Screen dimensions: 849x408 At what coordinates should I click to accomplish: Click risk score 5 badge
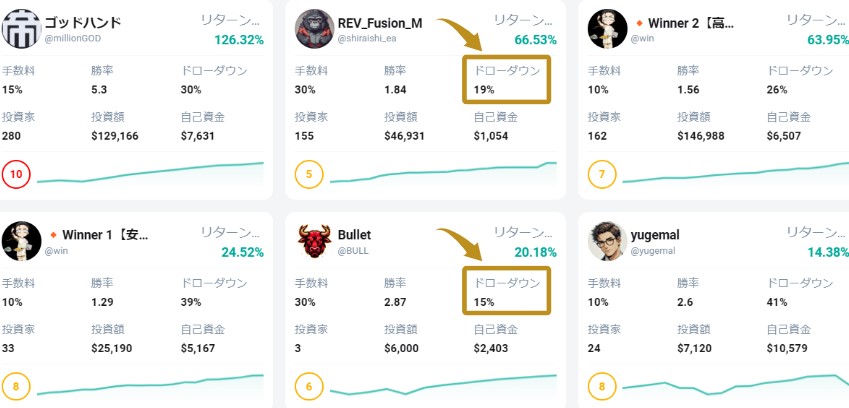311,176
